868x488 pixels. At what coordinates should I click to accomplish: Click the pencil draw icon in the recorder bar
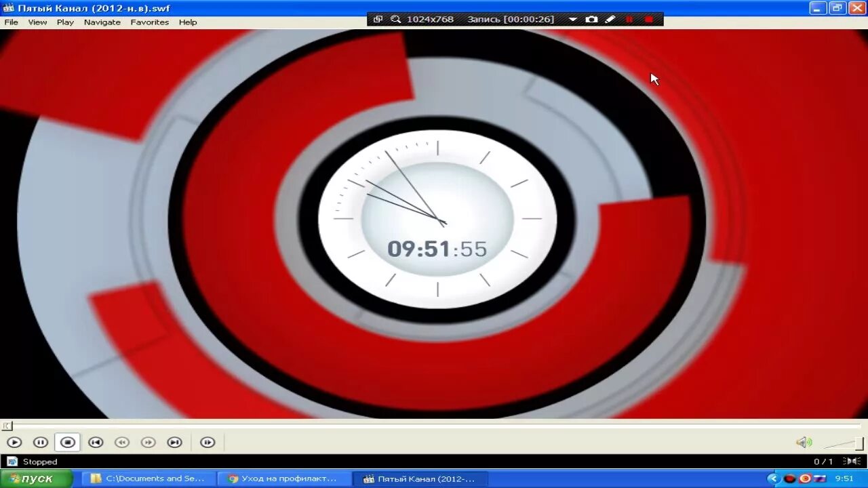point(610,19)
